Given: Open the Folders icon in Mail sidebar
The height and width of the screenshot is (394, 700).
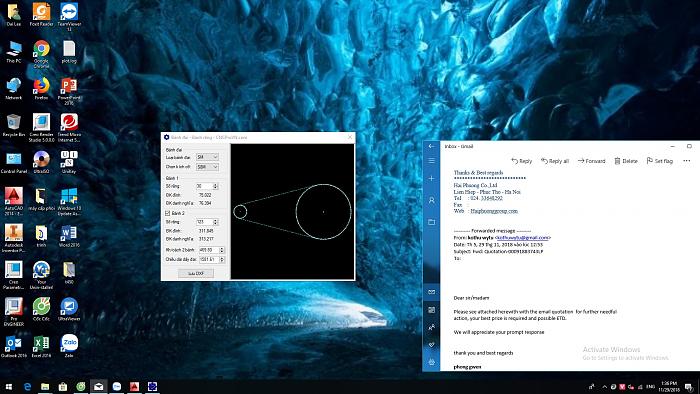Looking at the screenshot, I should [431, 222].
